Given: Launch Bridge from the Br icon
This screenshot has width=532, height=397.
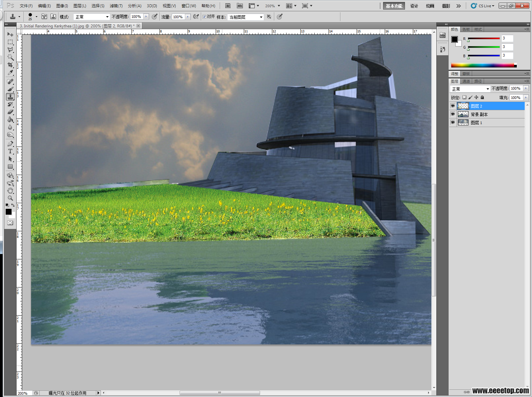Looking at the screenshot, I should (228, 6).
